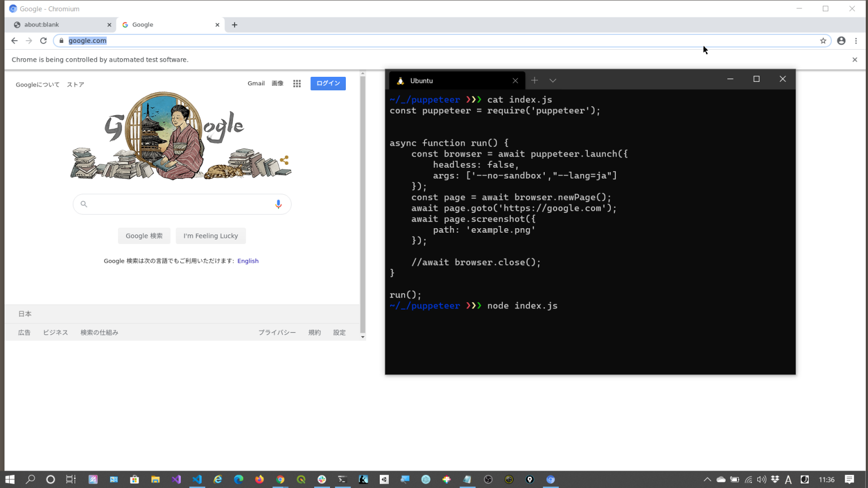Expand hidden icons in the system tray
This screenshot has width=868, height=488.
(708, 480)
